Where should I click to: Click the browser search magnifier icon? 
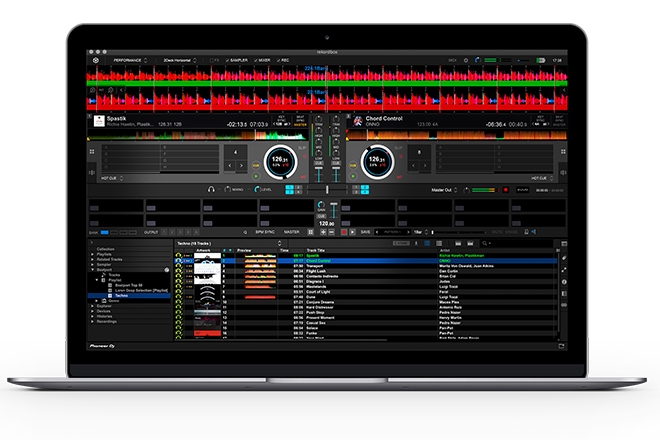coord(485,243)
